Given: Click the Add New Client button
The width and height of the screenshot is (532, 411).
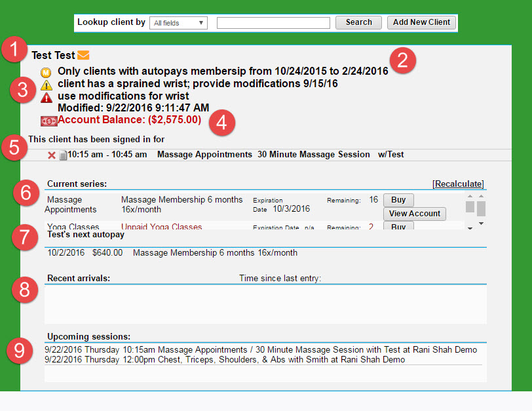Looking at the screenshot, I should pyautogui.click(x=421, y=22).
